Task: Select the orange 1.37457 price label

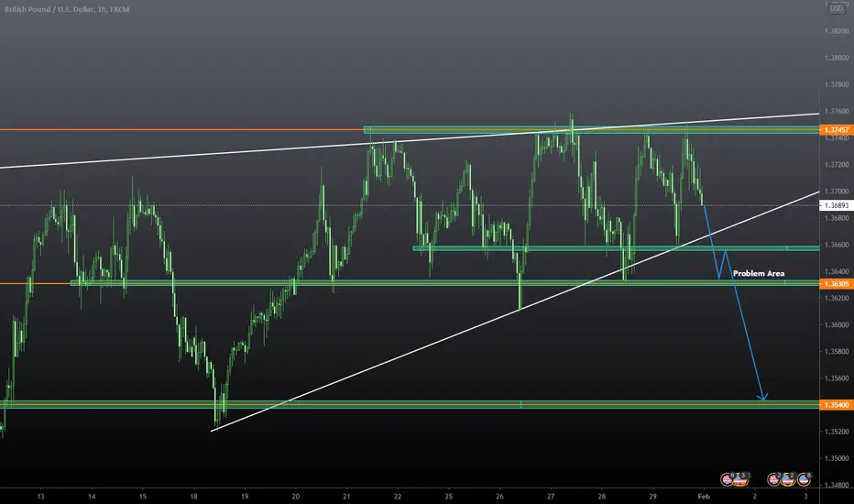Action: 837,130
